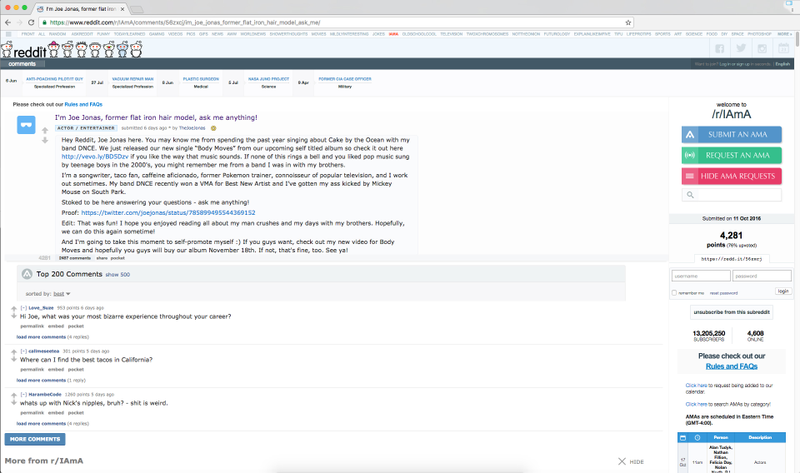Viewport: 800px width, 473px height.
Task: Bookmark page with star icon
Action: point(628,22)
